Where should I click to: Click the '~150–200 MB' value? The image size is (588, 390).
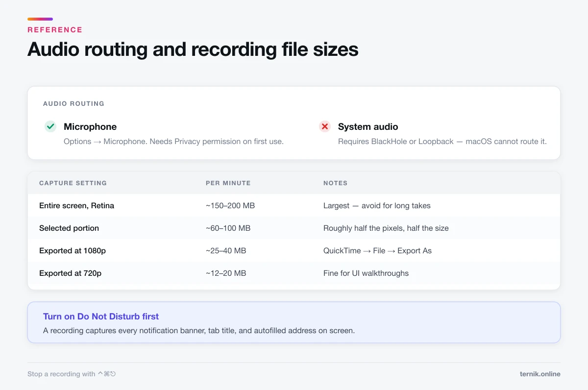[230, 206]
